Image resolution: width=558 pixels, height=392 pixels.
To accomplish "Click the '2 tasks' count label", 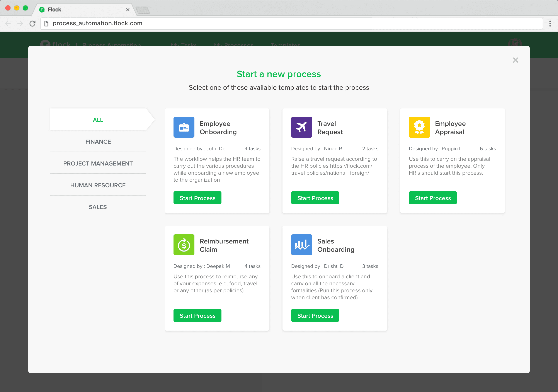I will pos(370,149).
